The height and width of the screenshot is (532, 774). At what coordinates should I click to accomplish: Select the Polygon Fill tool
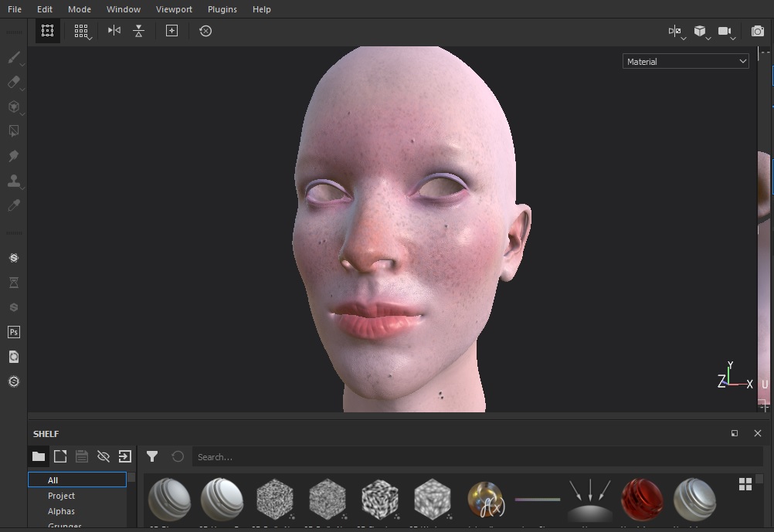click(14, 130)
